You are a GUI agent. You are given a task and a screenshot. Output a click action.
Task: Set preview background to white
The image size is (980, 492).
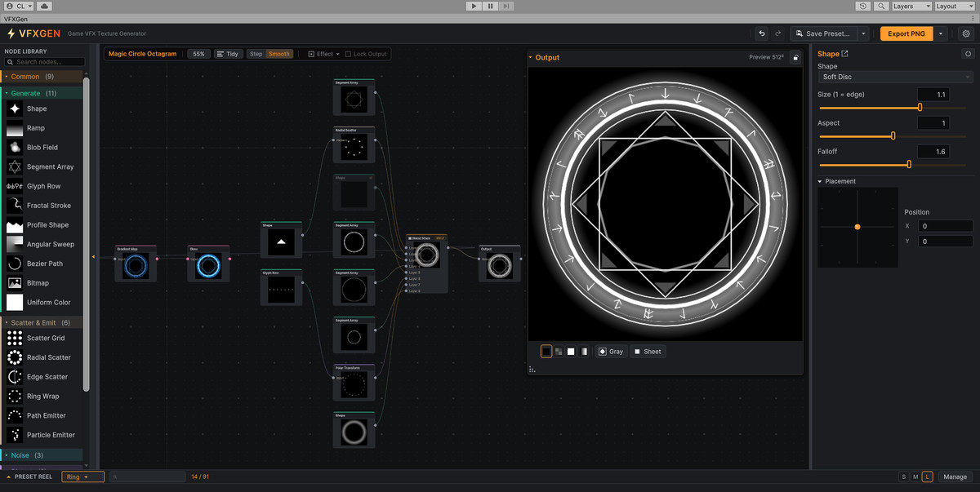tap(572, 352)
